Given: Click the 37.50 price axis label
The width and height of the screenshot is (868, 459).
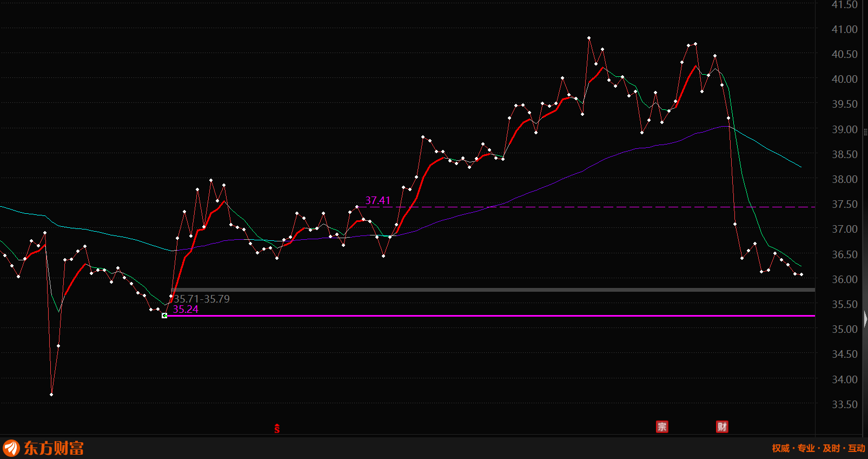Looking at the screenshot, I should (844, 204).
